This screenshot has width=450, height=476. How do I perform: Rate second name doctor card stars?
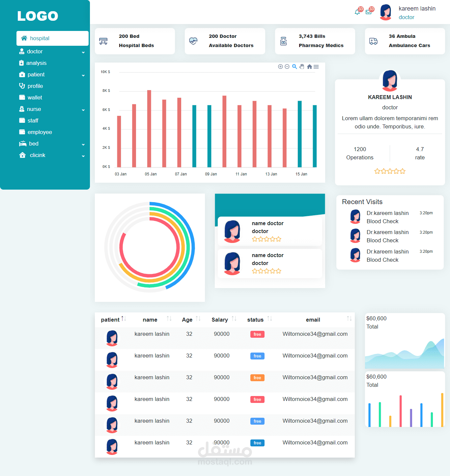pyautogui.click(x=267, y=271)
